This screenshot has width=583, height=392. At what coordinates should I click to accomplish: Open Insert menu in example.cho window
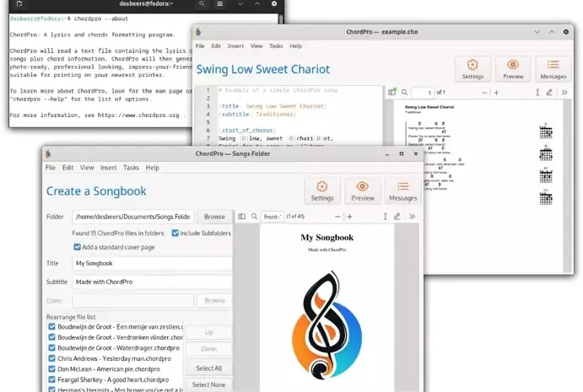tap(235, 46)
